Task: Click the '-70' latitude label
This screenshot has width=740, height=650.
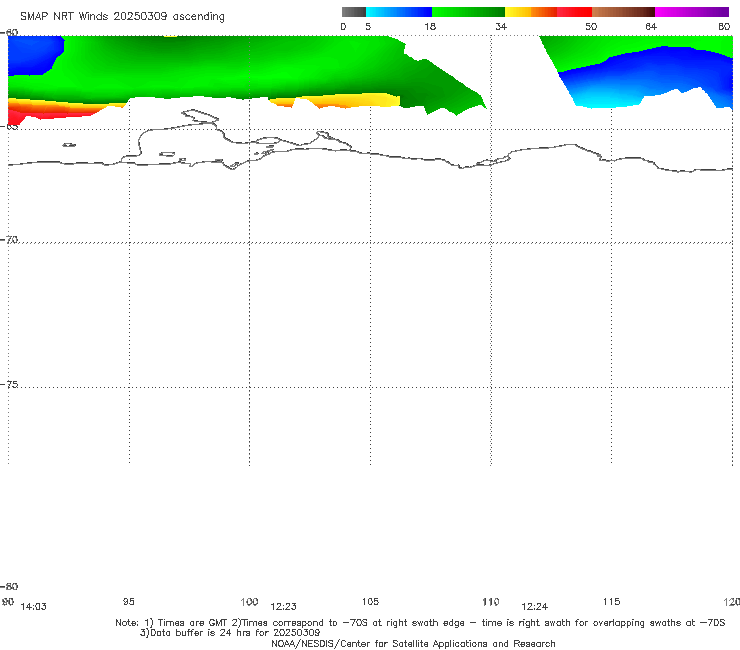Action: tap(9, 239)
